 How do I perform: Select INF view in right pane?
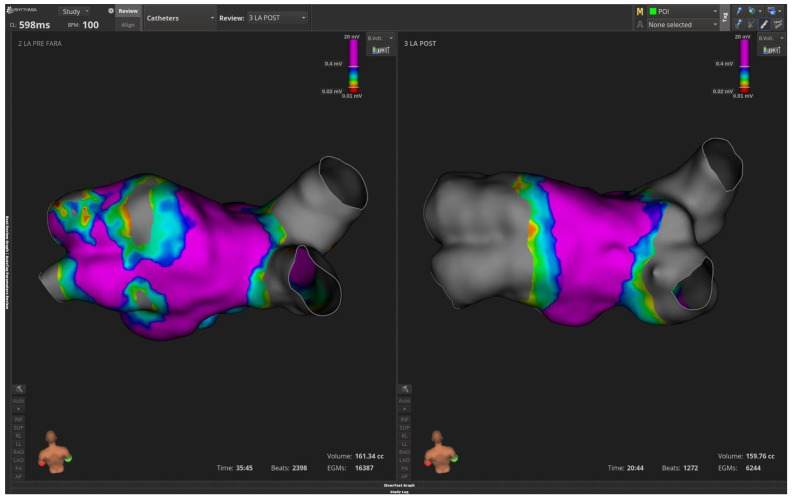click(405, 419)
